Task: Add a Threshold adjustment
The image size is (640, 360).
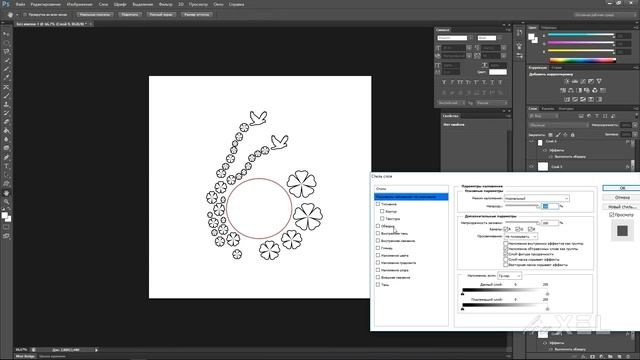Action: tap(583, 99)
